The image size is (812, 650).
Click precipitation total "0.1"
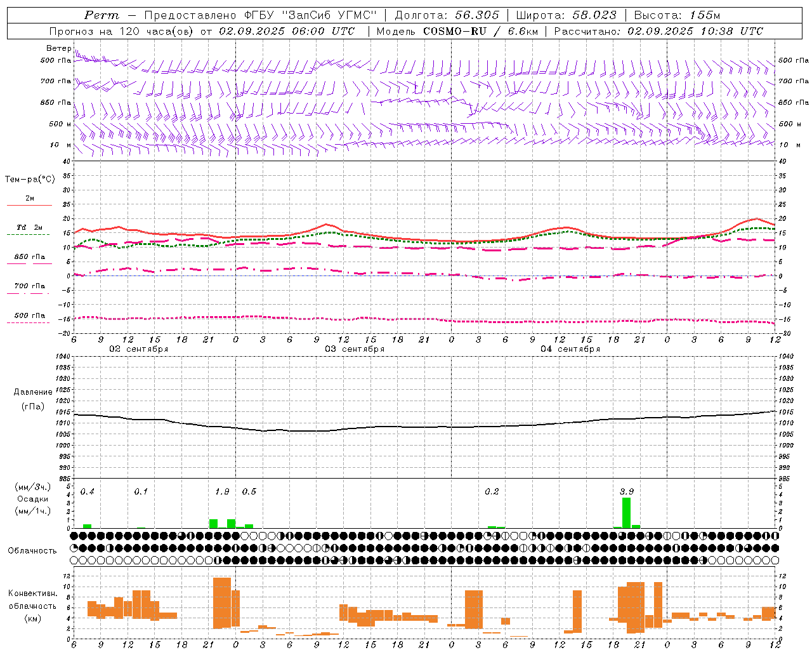click(141, 491)
